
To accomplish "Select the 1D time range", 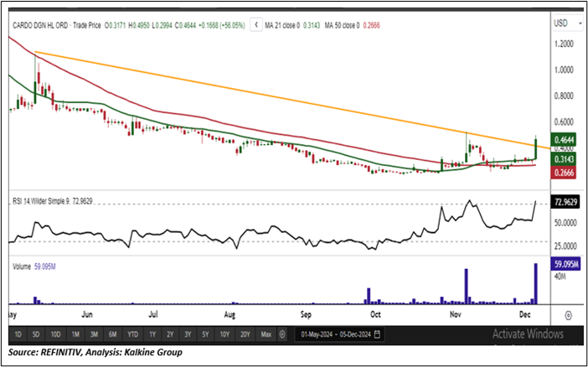I will point(18,334).
